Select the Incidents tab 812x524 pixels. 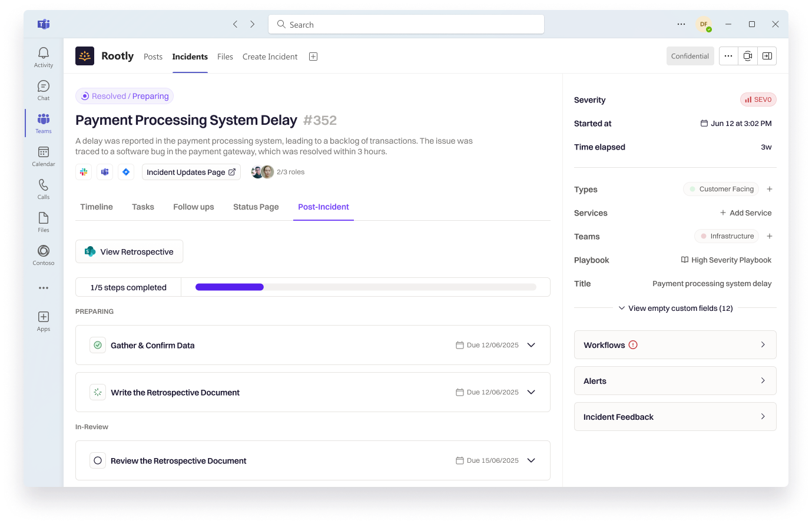pos(190,57)
